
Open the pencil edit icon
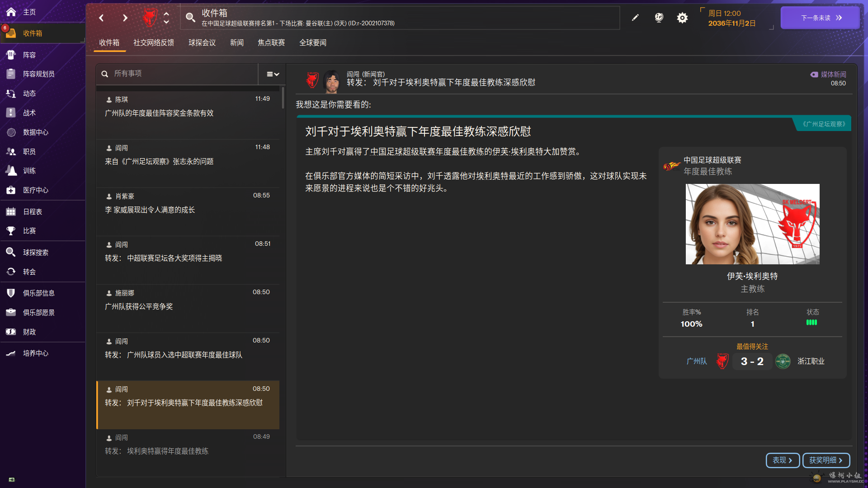tap(635, 18)
